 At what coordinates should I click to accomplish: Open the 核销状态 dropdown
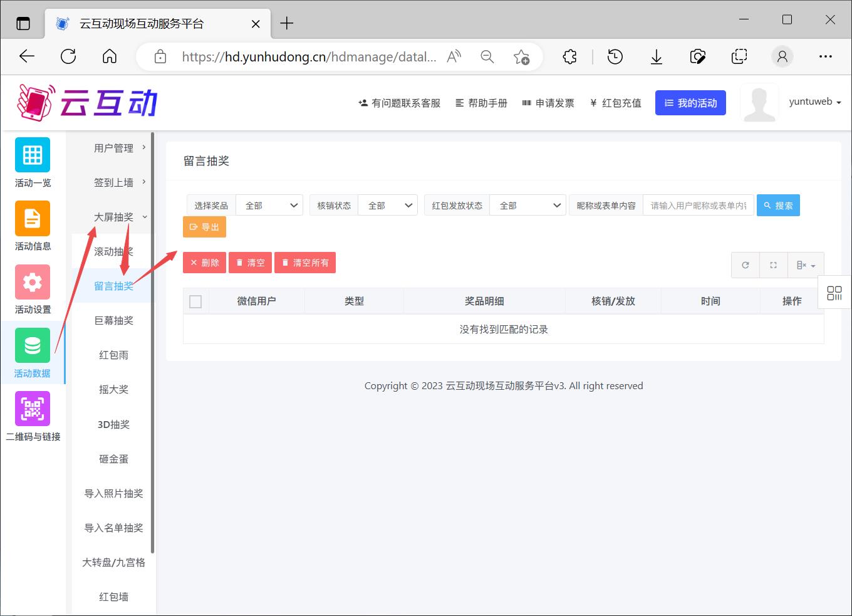click(388, 206)
